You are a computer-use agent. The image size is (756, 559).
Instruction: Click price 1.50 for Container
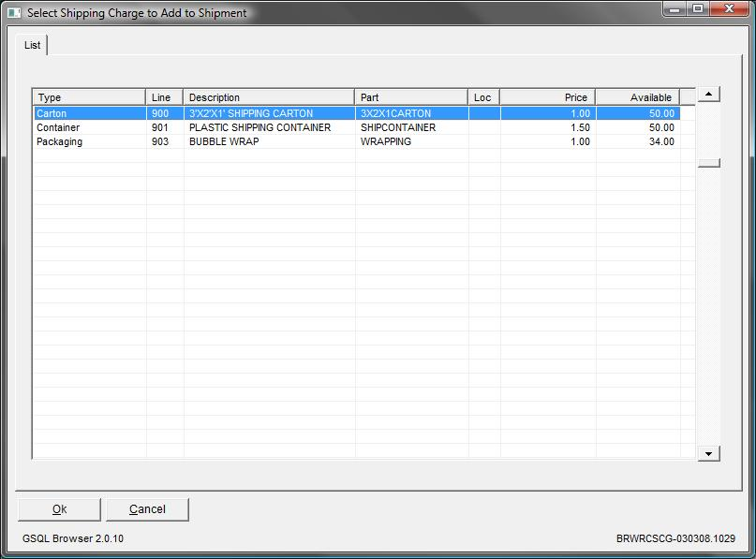581,127
